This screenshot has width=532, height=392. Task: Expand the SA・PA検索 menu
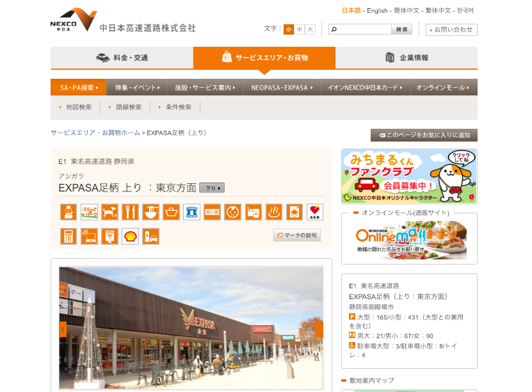click(79, 88)
